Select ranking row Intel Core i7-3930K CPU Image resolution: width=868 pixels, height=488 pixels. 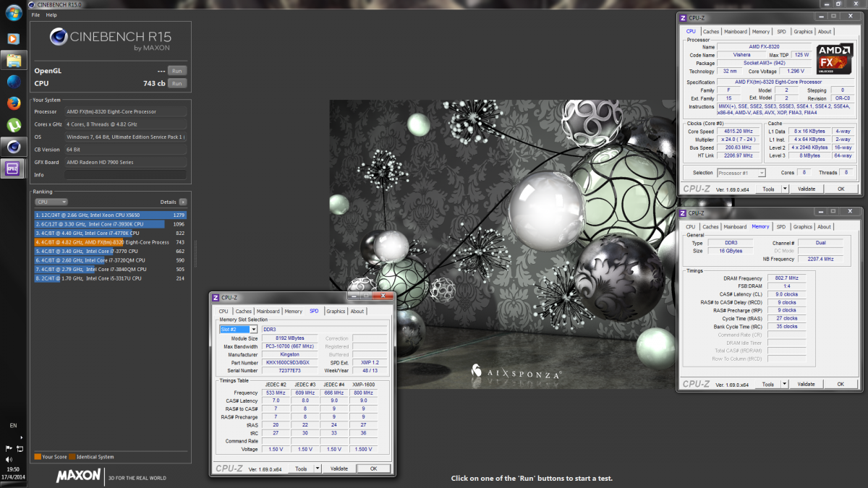coord(111,224)
